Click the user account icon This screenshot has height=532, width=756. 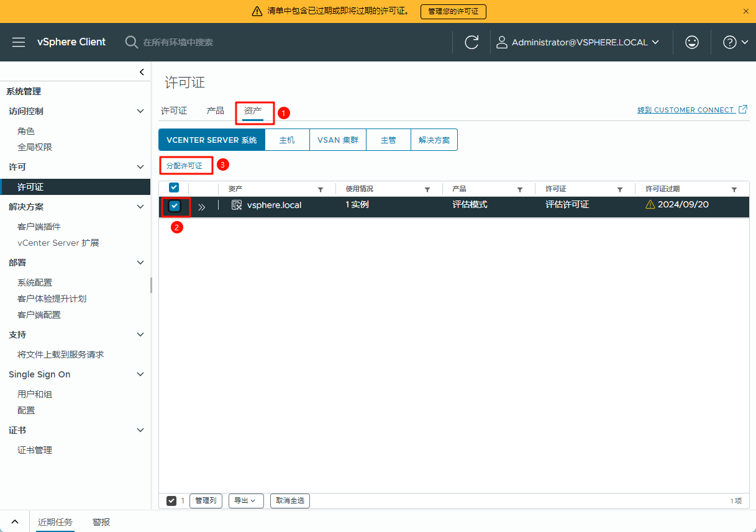click(501, 42)
